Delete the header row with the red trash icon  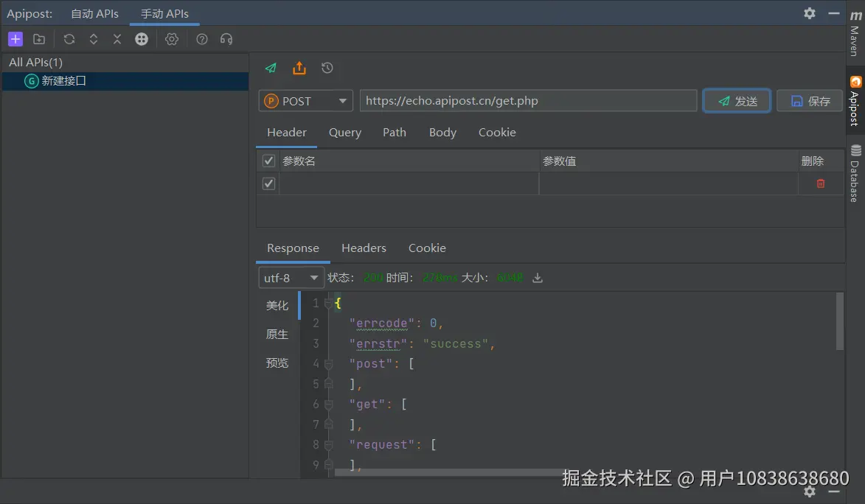[821, 183]
